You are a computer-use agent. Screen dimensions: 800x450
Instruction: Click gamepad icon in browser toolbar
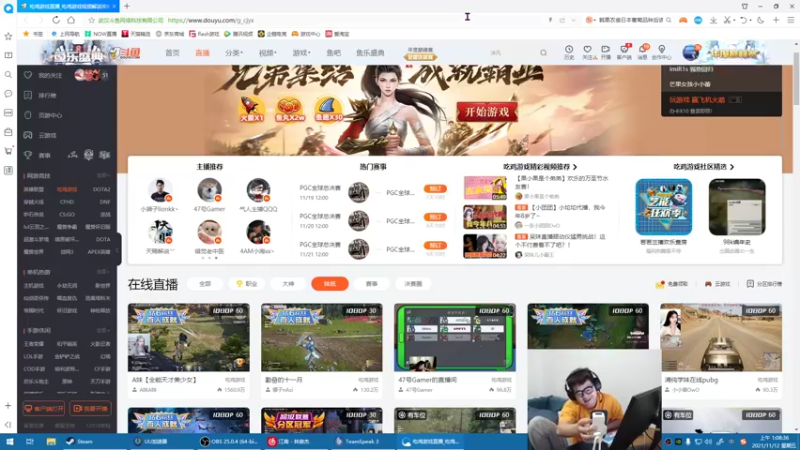click(683, 20)
